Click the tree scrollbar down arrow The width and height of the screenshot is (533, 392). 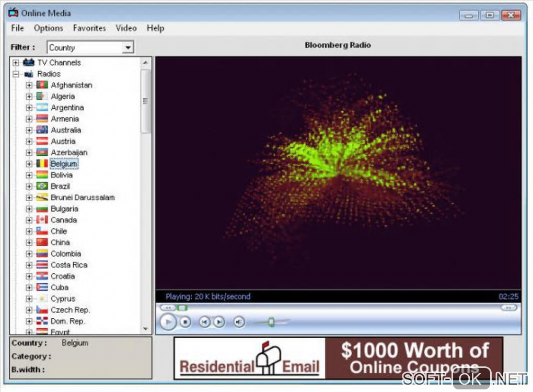pos(145,329)
